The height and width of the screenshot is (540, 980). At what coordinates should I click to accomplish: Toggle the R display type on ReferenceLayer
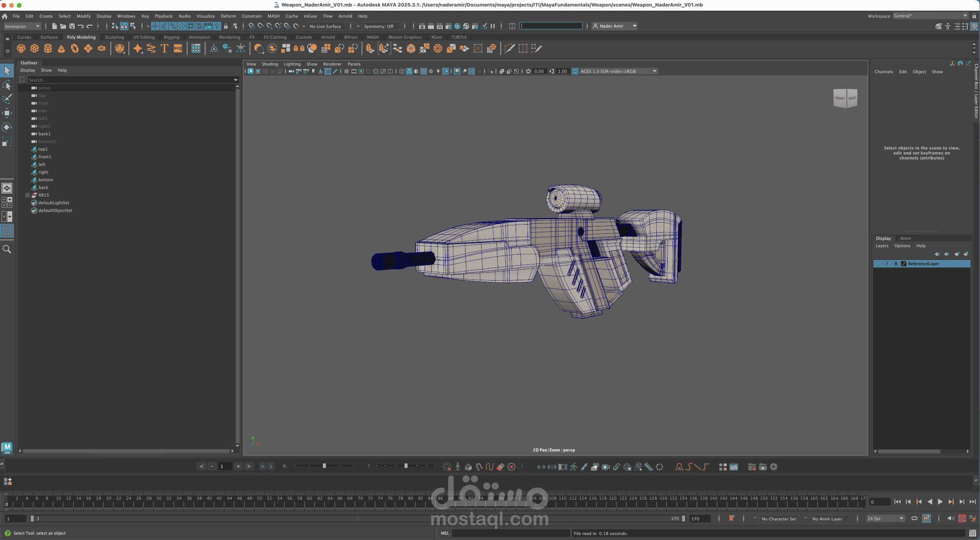(x=896, y=264)
